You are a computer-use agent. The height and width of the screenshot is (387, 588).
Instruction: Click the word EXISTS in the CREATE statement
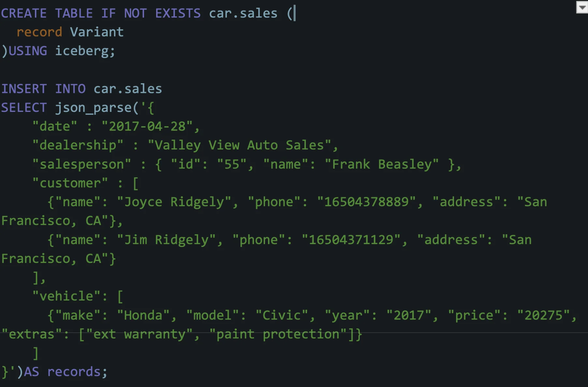point(178,13)
